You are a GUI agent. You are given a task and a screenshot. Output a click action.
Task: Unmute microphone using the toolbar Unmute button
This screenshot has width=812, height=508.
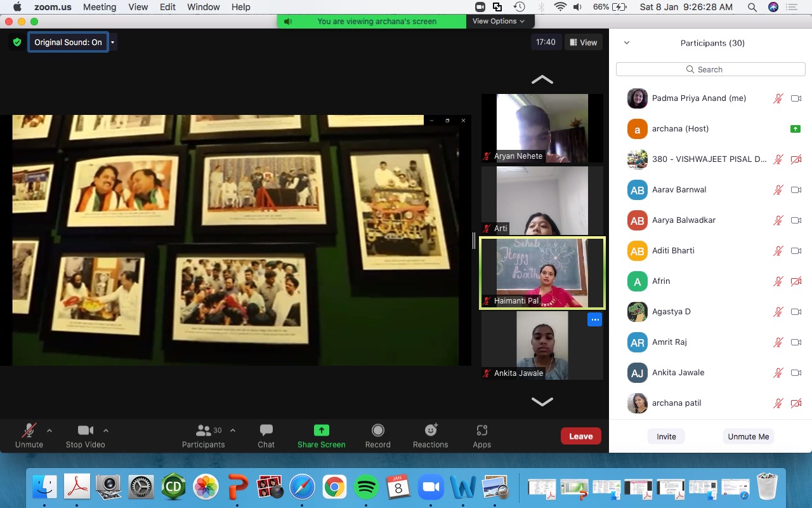click(x=29, y=431)
